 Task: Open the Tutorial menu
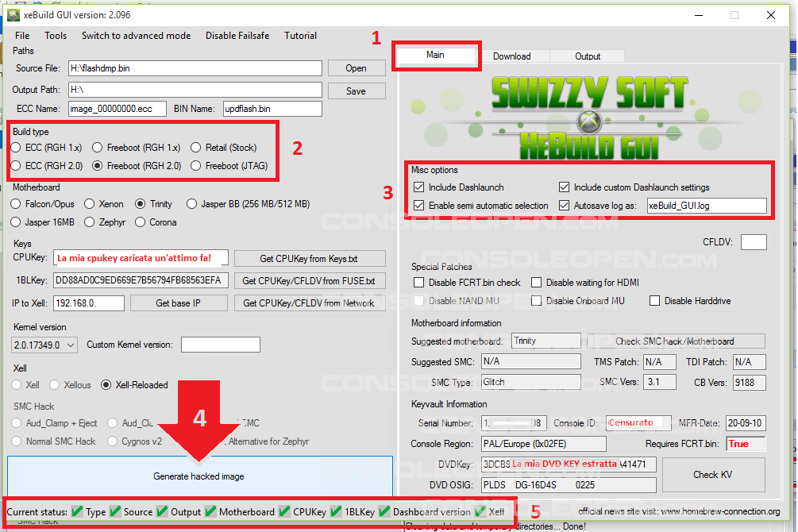pyautogui.click(x=300, y=36)
